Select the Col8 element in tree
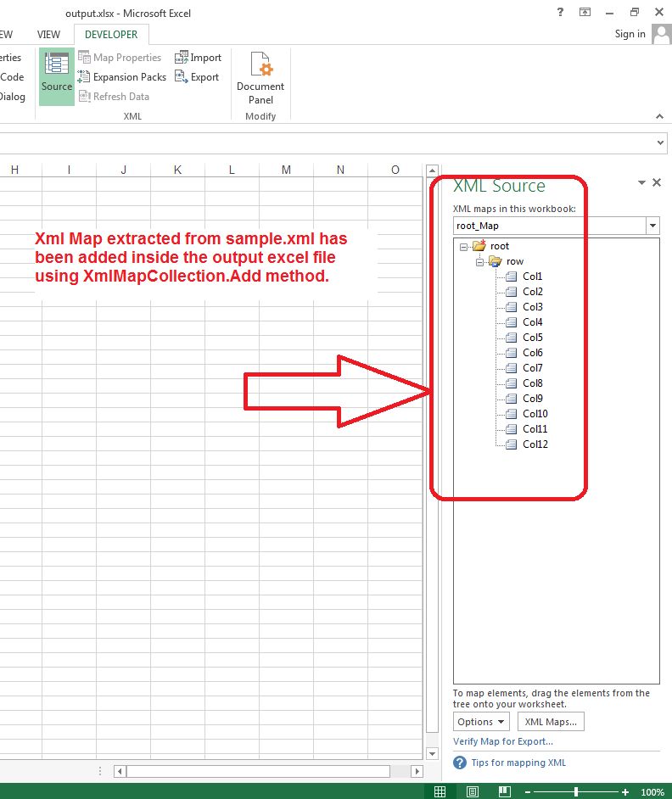This screenshot has width=672, height=799. point(532,383)
